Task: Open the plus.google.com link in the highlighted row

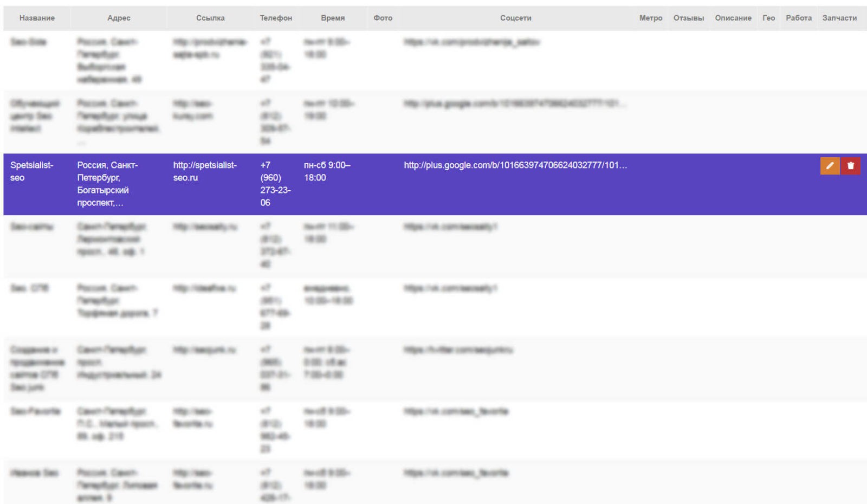Action: (515, 165)
